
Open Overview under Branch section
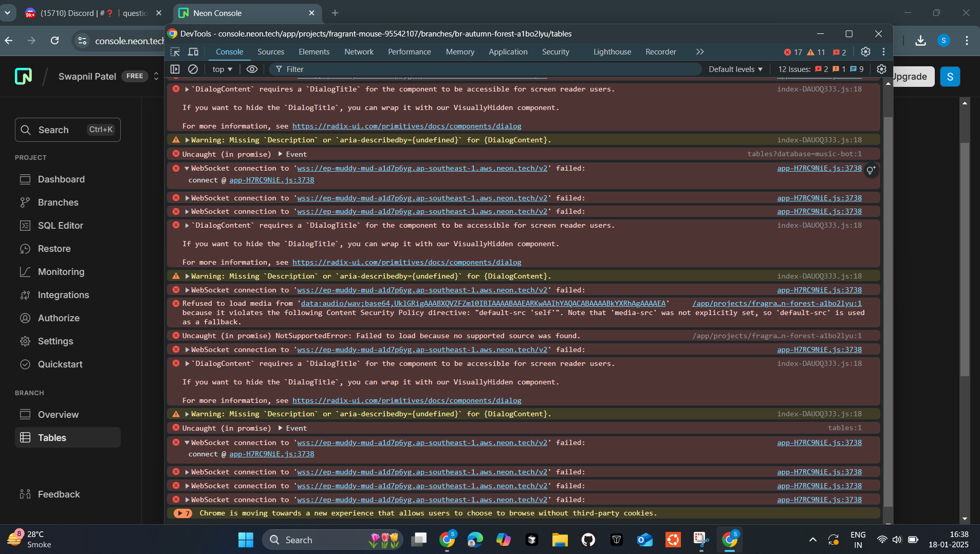click(68, 415)
